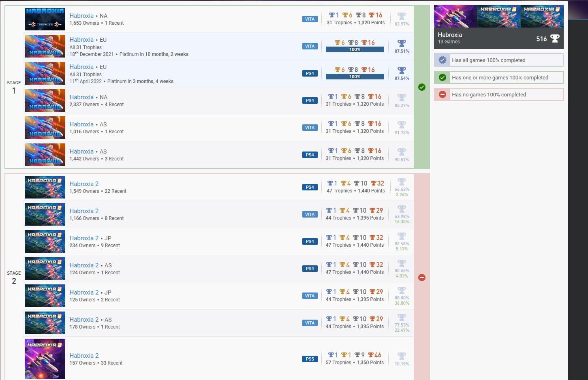Click STAGE 2 label
The image size is (588, 380).
point(14,278)
